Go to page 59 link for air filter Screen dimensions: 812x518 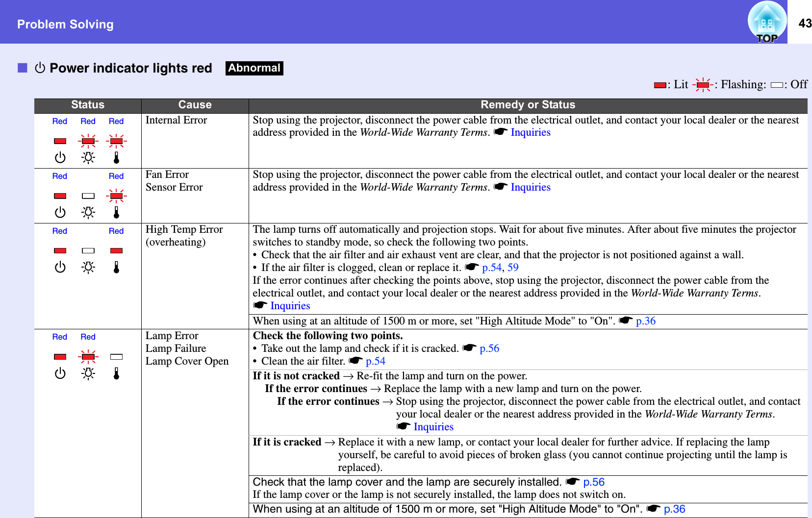click(513, 268)
